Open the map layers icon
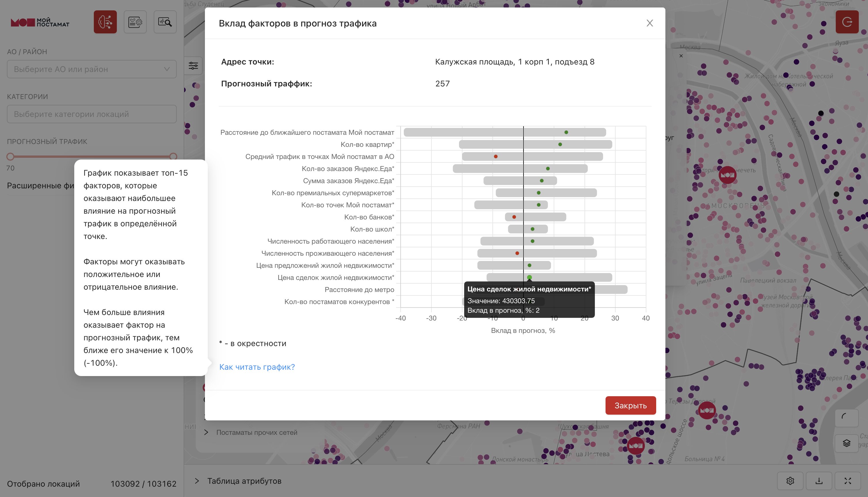Screen dimensions: 868x497 pyautogui.click(x=846, y=443)
